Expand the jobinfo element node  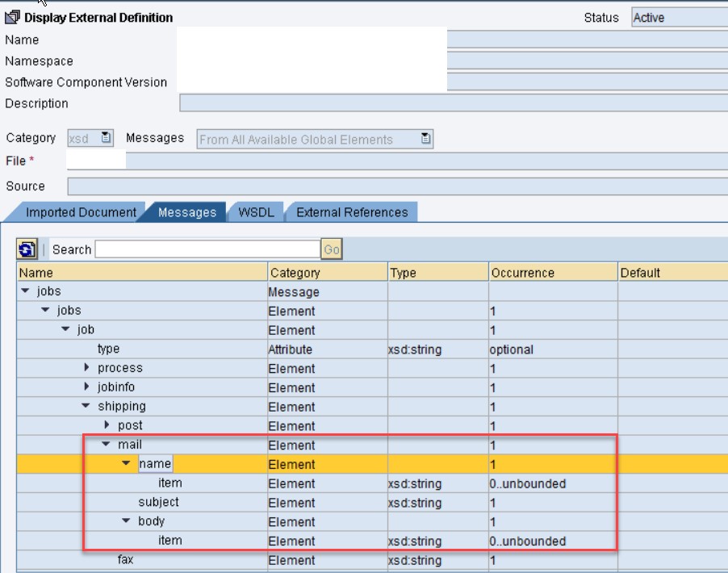coord(87,387)
